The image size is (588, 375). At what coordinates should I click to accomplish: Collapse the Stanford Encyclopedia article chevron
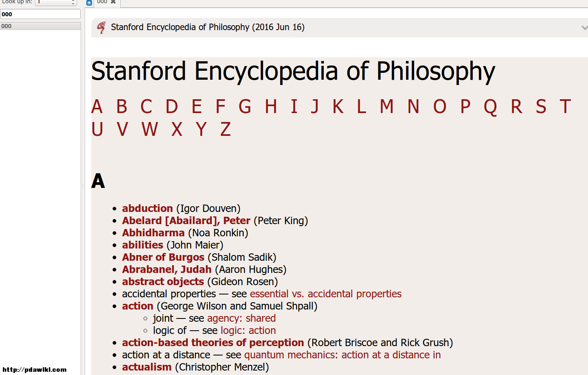[584, 28]
